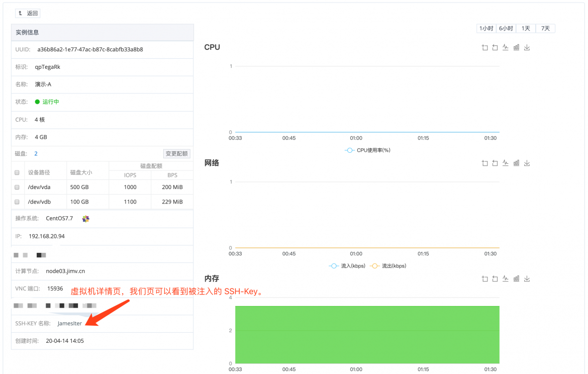
Task: Activate area zoom on CPU chart
Action: pos(484,47)
